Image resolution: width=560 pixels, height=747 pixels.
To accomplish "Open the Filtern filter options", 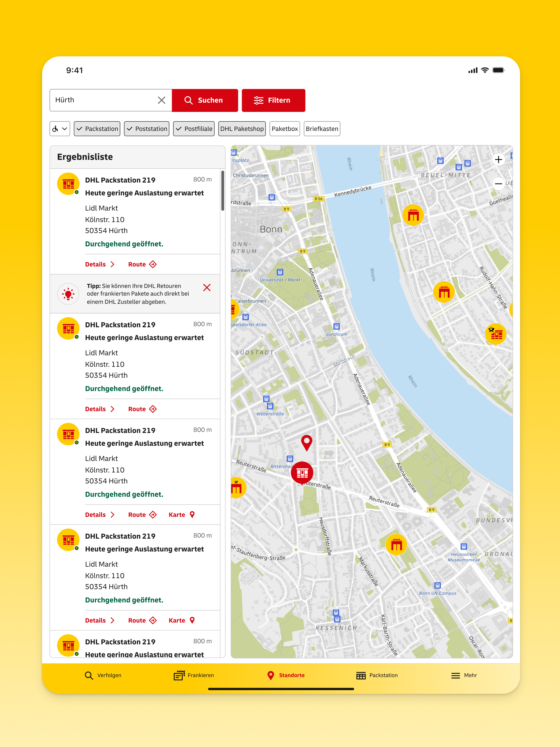I will pyautogui.click(x=273, y=100).
